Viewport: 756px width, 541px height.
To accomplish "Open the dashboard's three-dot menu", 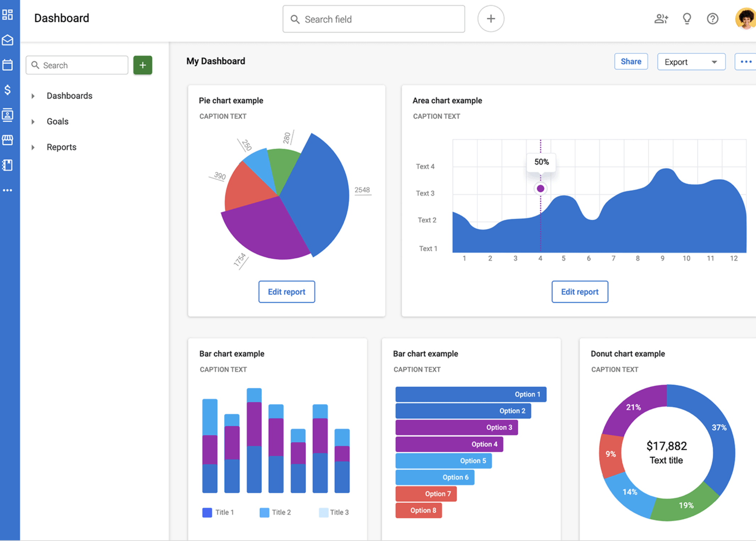I will [x=745, y=61].
